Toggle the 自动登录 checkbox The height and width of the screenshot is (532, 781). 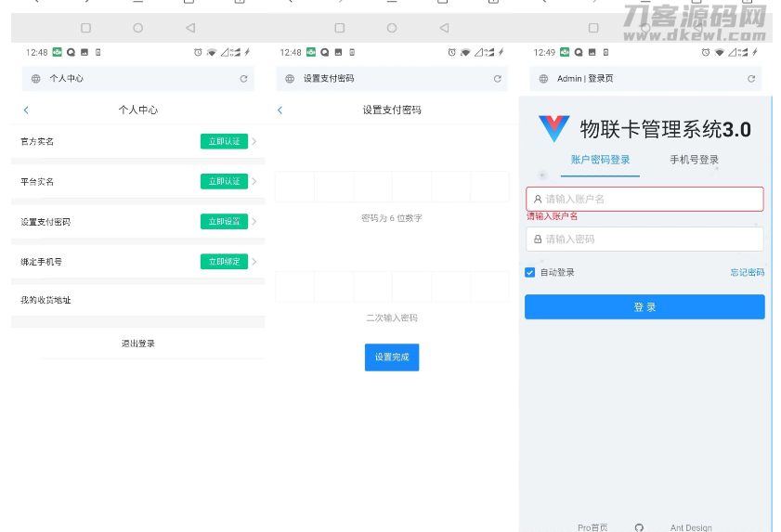tap(530, 272)
